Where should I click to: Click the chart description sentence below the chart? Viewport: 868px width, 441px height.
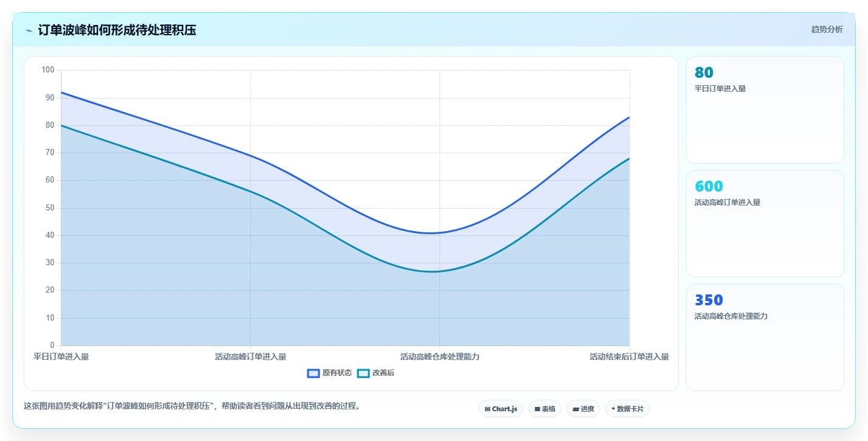pyautogui.click(x=194, y=406)
